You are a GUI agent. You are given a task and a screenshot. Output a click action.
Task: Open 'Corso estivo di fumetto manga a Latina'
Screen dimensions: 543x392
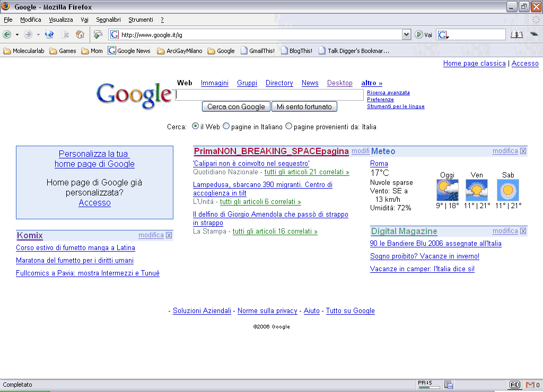pyautogui.click(x=75, y=248)
